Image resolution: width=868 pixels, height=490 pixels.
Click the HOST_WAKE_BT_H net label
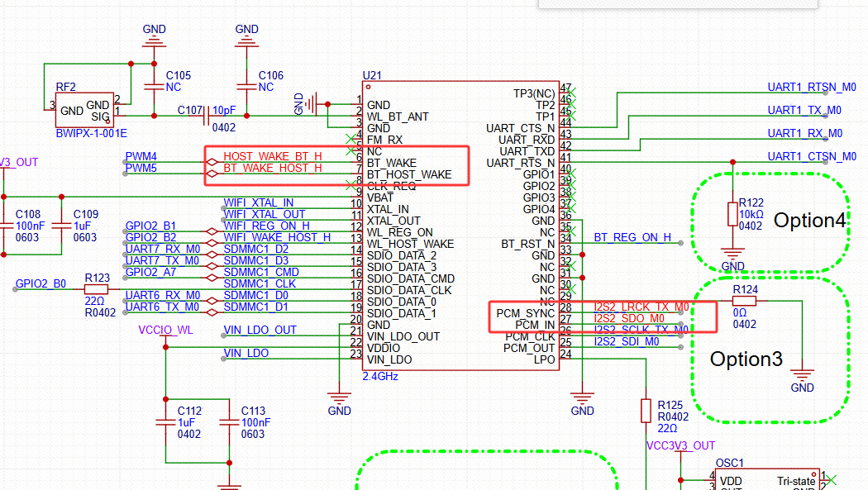(272, 156)
